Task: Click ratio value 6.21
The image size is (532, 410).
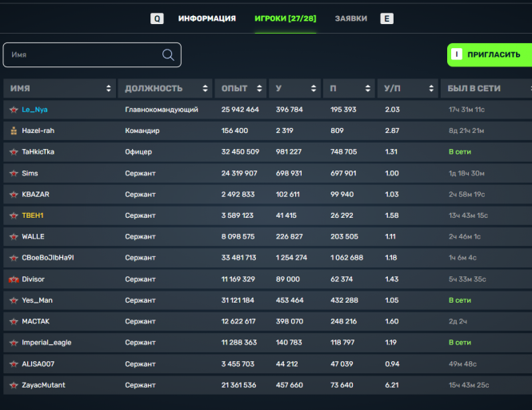Action: click(x=392, y=385)
